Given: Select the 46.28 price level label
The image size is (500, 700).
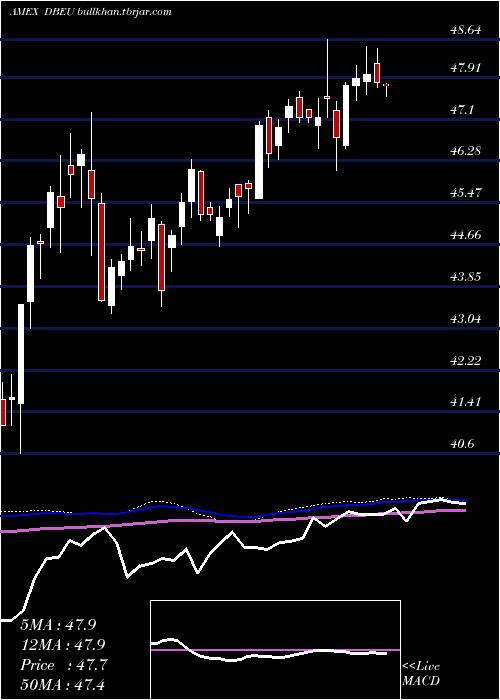Looking at the screenshot, I should [x=465, y=151].
